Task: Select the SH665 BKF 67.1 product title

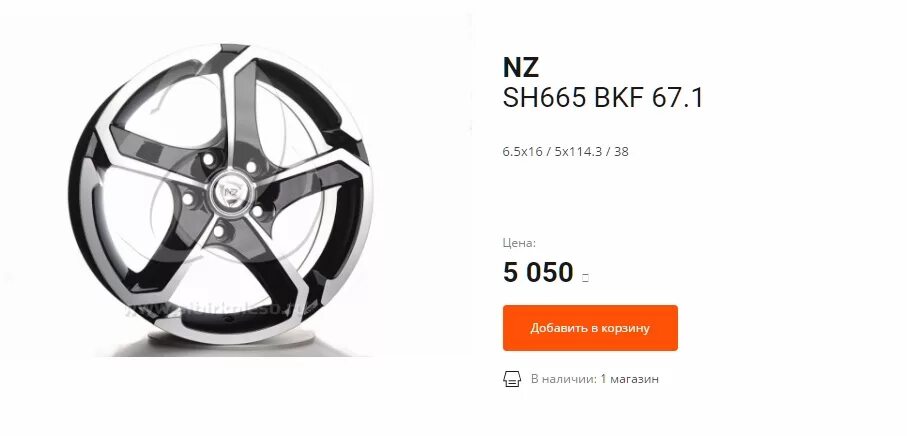Action: click(603, 98)
